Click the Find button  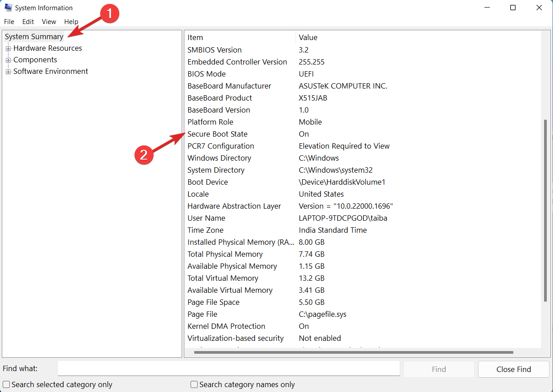point(439,369)
